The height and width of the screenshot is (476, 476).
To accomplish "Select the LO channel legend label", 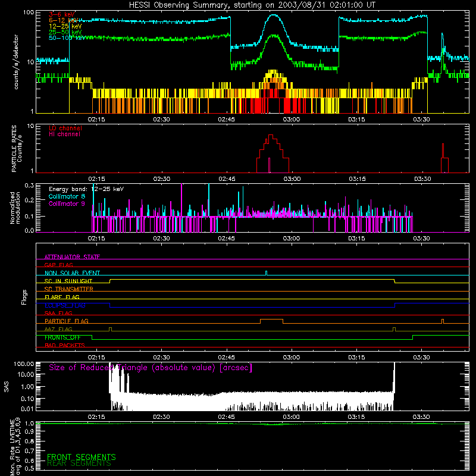I will (65, 128).
